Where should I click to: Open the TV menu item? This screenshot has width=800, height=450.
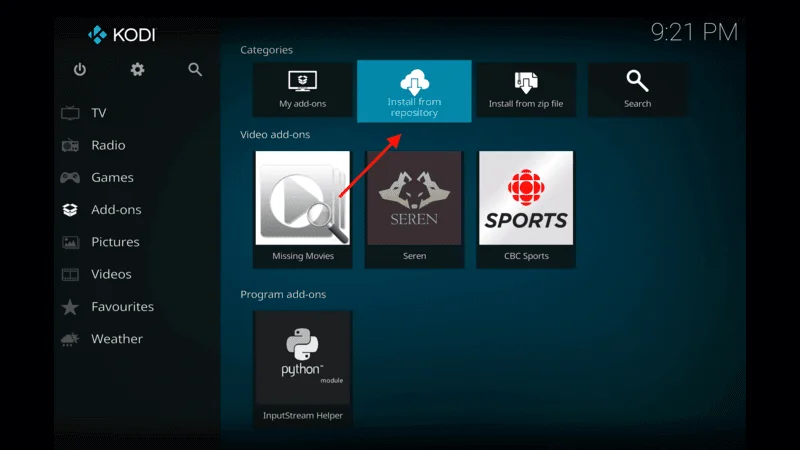pyautogui.click(x=98, y=113)
